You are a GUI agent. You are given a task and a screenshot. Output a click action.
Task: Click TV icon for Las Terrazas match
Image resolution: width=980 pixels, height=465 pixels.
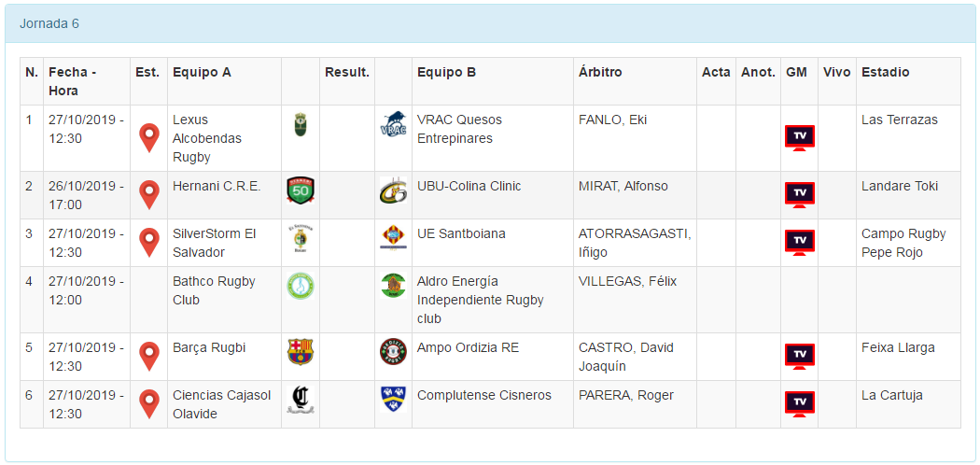[799, 137]
